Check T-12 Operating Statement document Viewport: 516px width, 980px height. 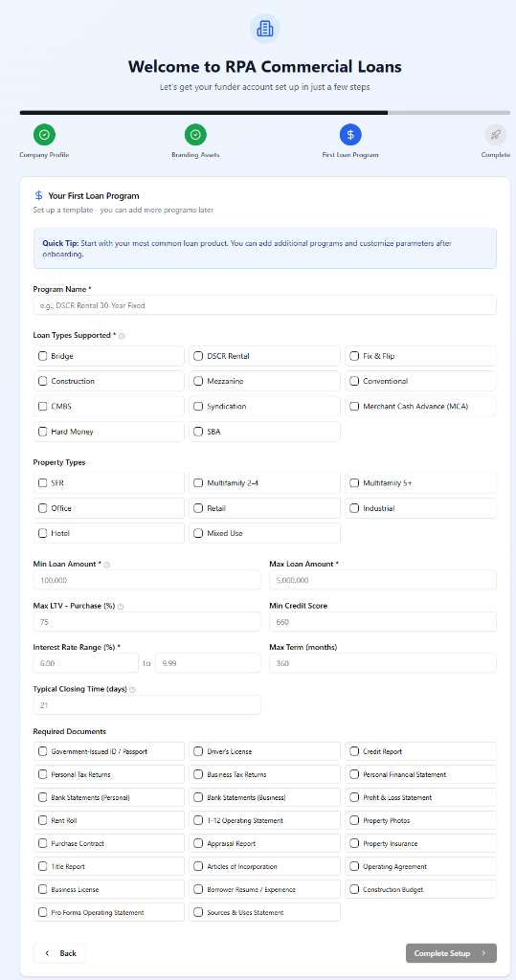coord(198,820)
